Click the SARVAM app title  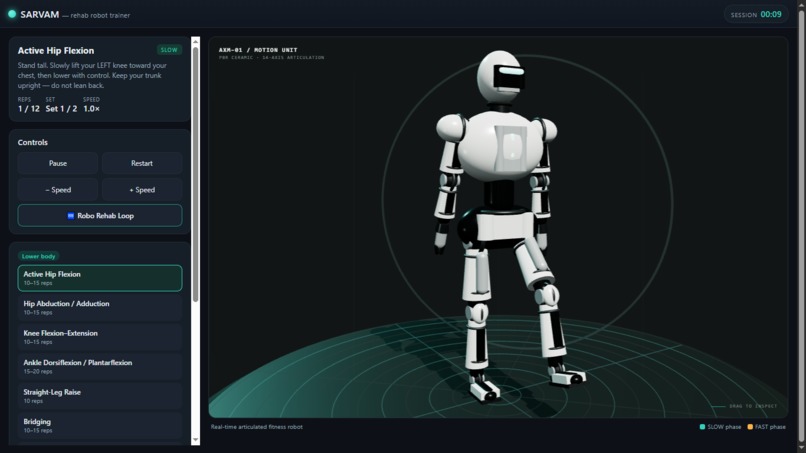coord(40,15)
